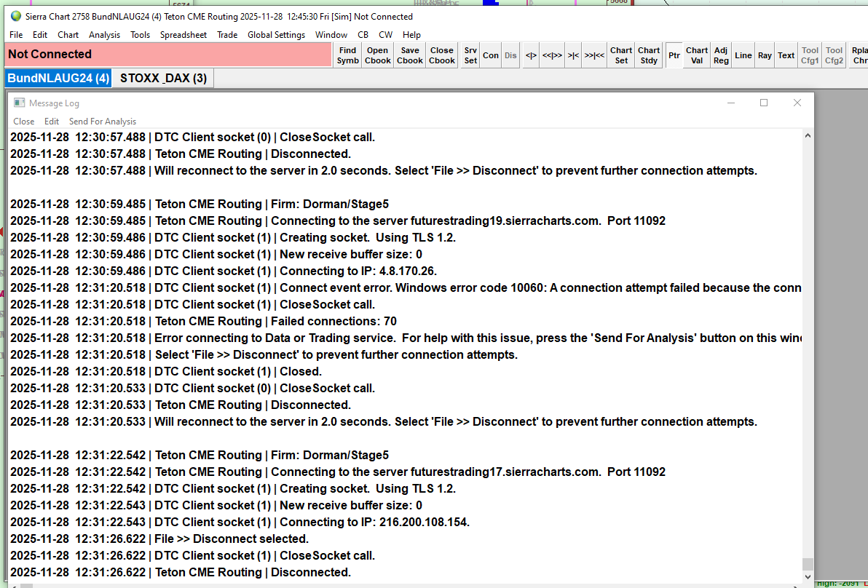This screenshot has height=588, width=868.
Task: Click the Open Cbook toolbar button
Action: tap(377, 55)
